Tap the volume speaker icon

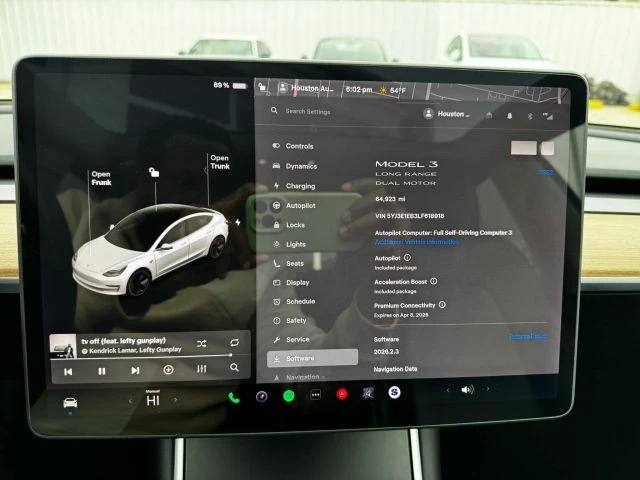(467, 390)
